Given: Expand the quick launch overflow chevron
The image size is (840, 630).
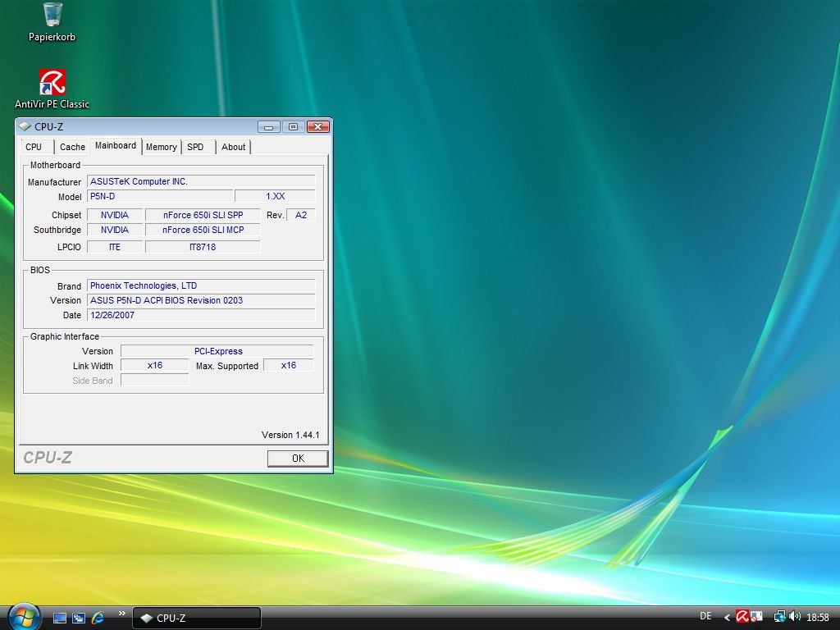Looking at the screenshot, I should (x=121, y=614).
